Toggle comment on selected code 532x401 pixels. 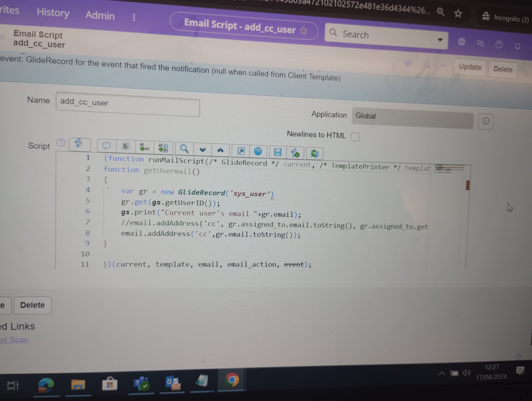tap(107, 146)
